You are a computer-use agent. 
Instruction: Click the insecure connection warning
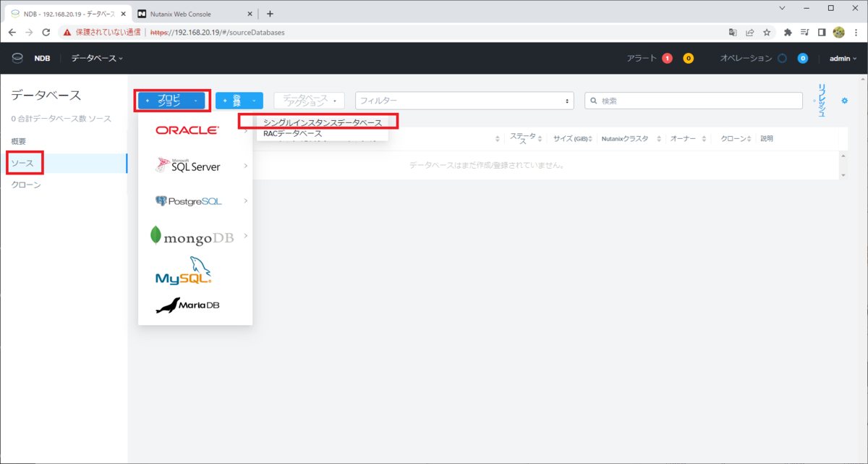(102, 33)
